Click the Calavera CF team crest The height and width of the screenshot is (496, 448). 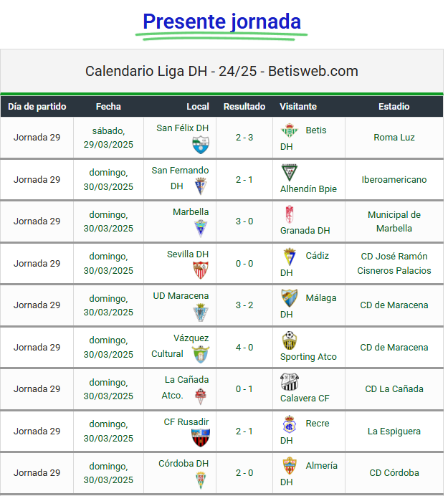[289, 382]
